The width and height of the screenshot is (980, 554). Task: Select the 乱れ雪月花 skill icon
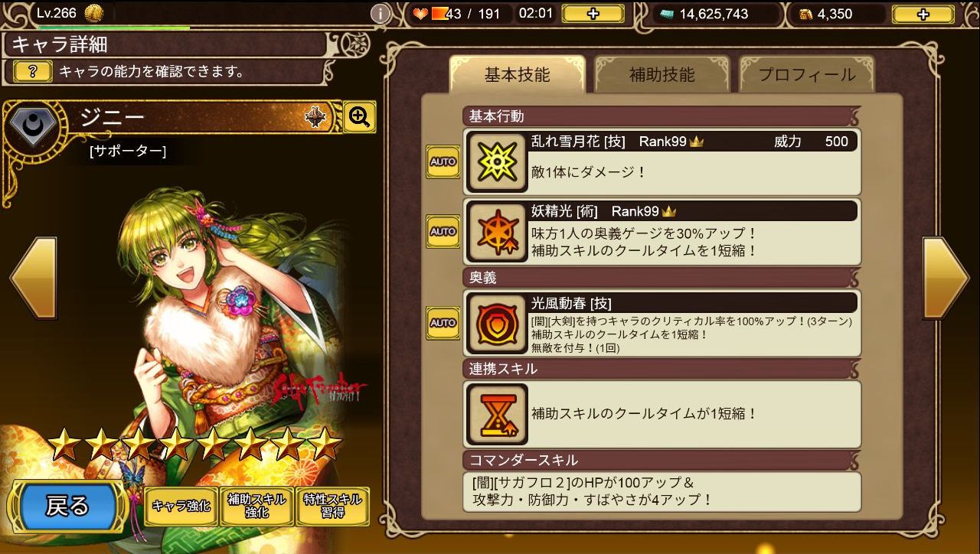pos(497,161)
